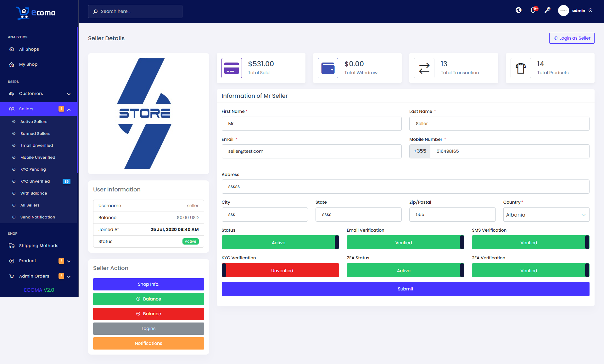Click the wrench settings icon
This screenshot has height=364, width=604.
547,10
